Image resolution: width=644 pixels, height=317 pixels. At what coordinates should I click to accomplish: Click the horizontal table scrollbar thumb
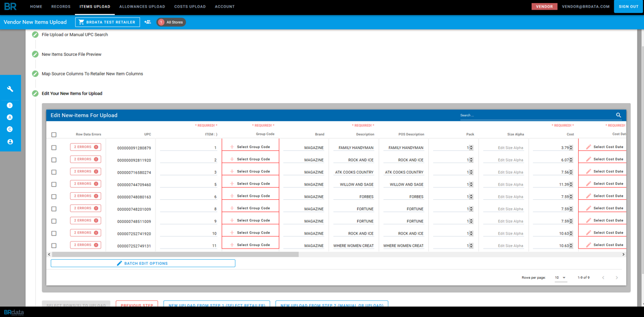tap(175, 255)
